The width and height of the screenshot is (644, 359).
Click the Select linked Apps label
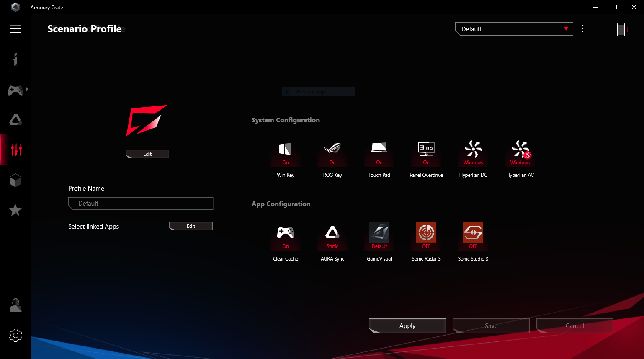pyautogui.click(x=93, y=227)
